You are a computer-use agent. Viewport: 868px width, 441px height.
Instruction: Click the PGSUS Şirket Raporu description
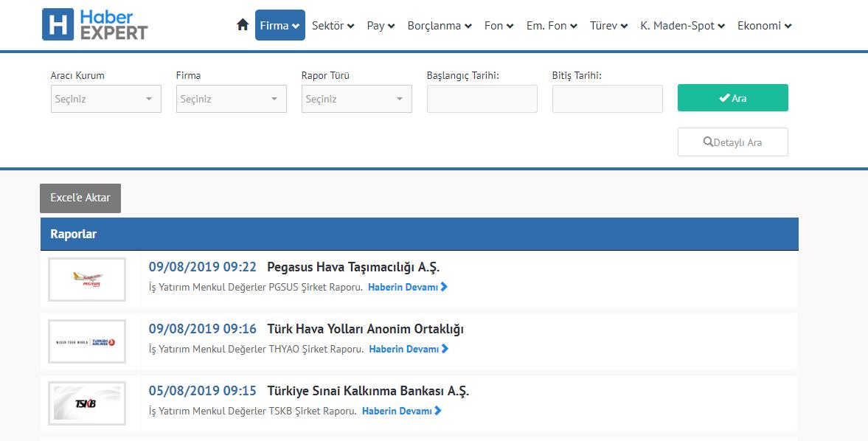[257, 287]
